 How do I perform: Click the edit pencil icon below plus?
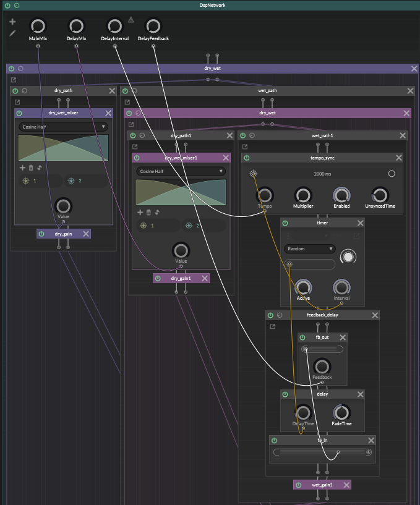click(12, 33)
